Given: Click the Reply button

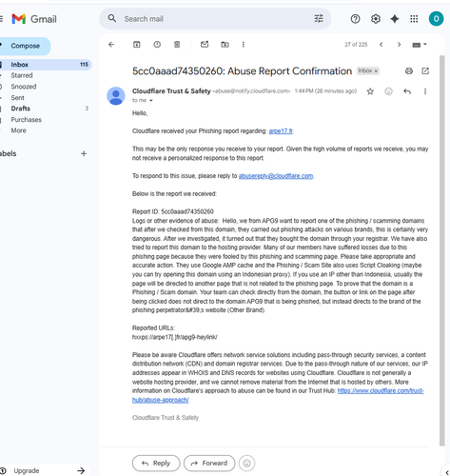Looking at the screenshot, I should click(156, 464).
